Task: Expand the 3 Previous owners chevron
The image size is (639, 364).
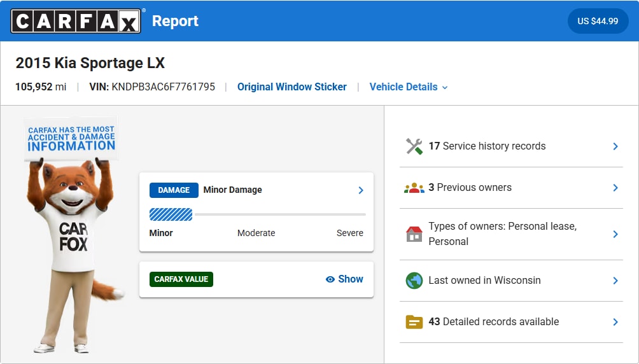Action: pos(615,188)
